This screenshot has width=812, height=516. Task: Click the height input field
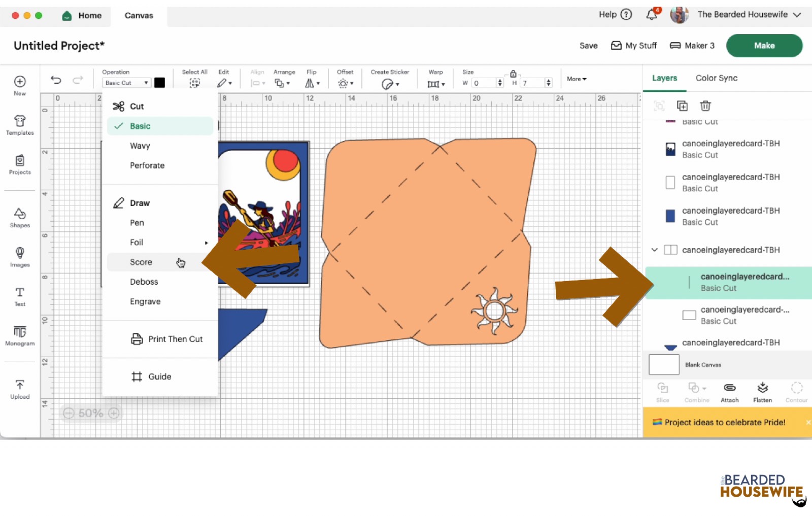[533, 83]
